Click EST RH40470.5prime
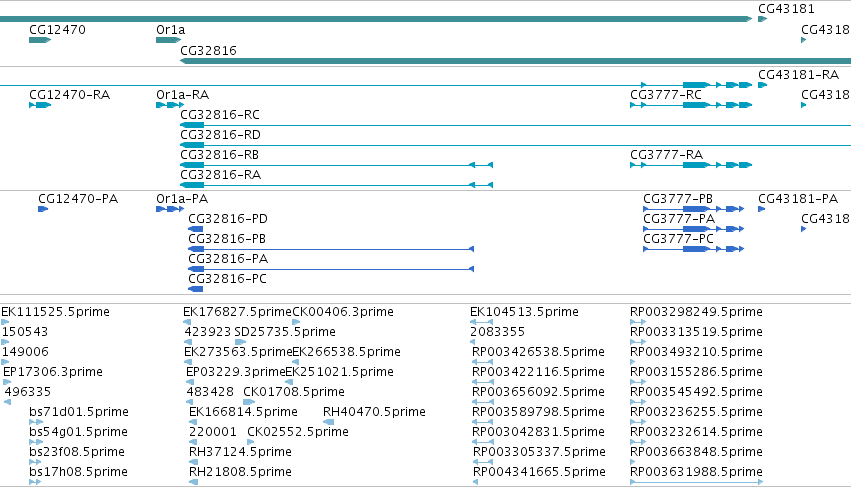This screenshot has height=487, width=851. (374, 412)
